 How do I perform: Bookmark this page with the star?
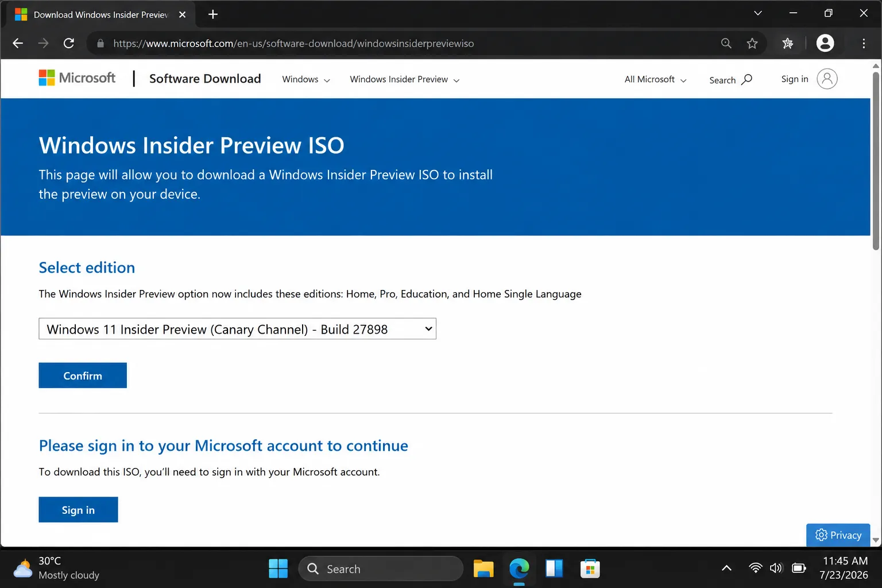pos(752,43)
